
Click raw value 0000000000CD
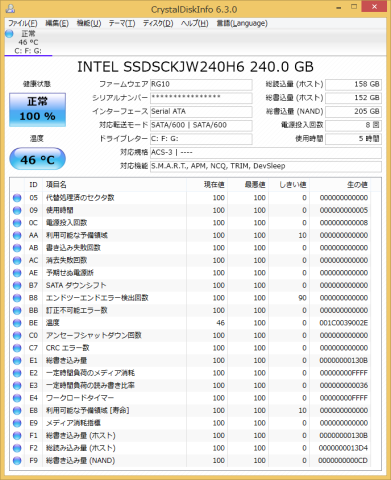tap(343, 461)
